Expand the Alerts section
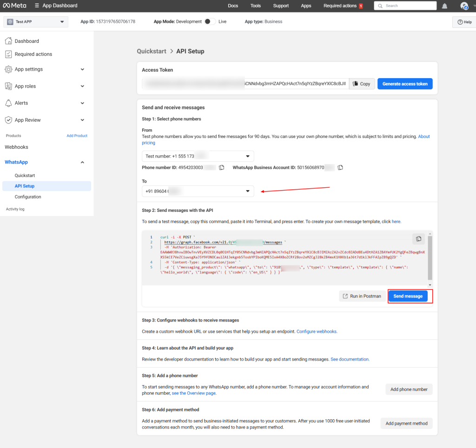The width and height of the screenshot is (476, 448). [x=82, y=103]
